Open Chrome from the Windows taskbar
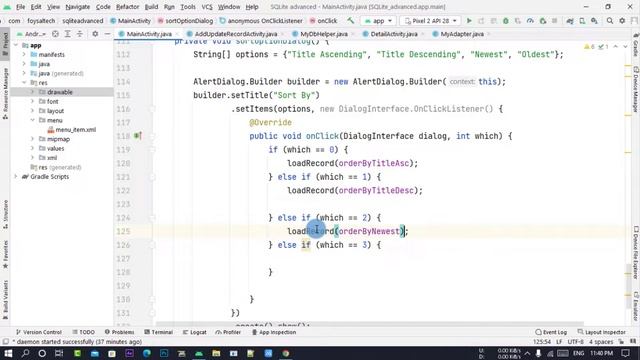 [286, 353]
